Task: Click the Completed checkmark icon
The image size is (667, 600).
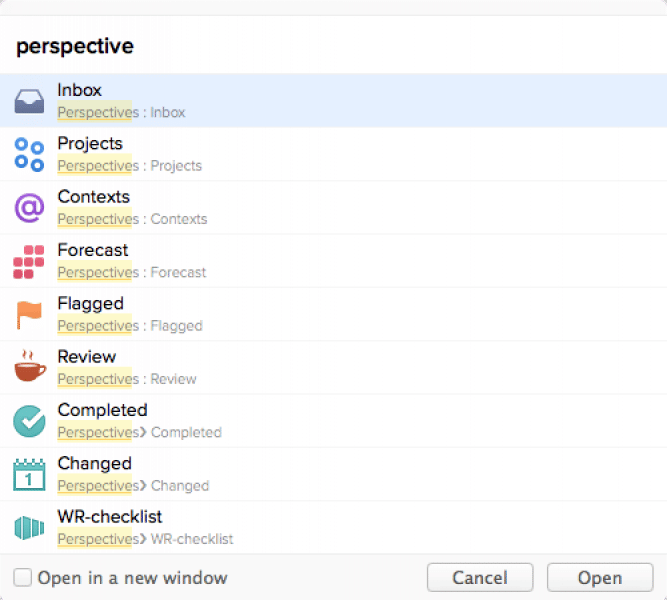Action: (x=29, y=421)
